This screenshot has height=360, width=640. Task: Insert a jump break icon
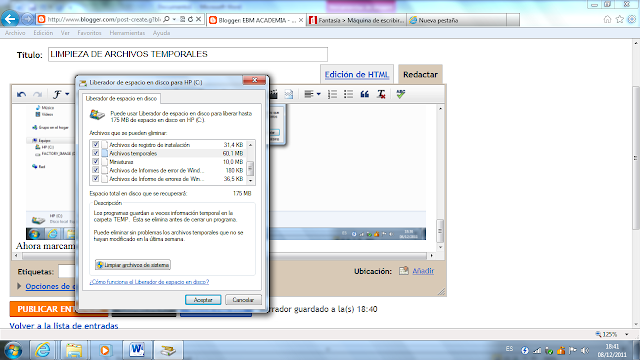289,94
